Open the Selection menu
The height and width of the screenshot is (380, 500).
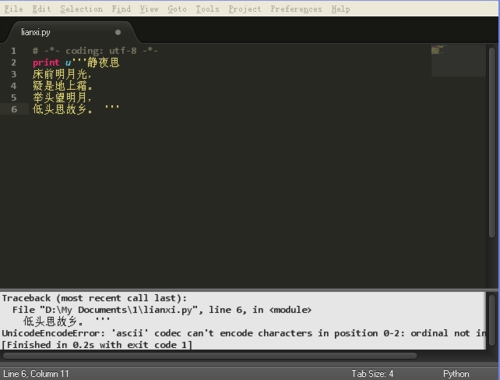[x=81, y=9]
